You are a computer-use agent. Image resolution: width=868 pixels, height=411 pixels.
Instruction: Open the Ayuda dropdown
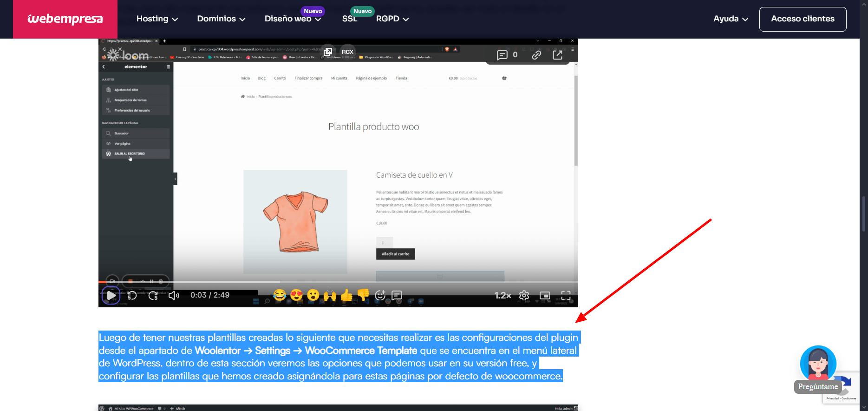tap(731, 19)
